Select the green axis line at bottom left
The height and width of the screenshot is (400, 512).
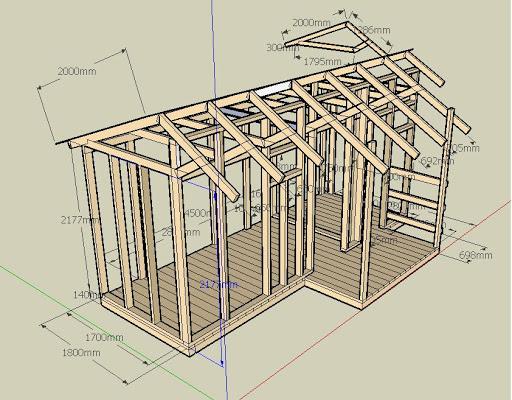(x=100, y=333)
